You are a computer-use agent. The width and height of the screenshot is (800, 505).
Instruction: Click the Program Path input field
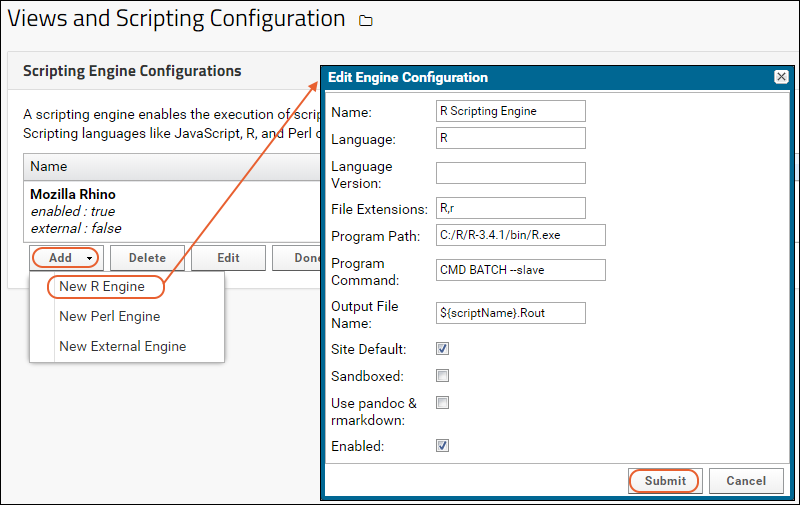[520, 235]
